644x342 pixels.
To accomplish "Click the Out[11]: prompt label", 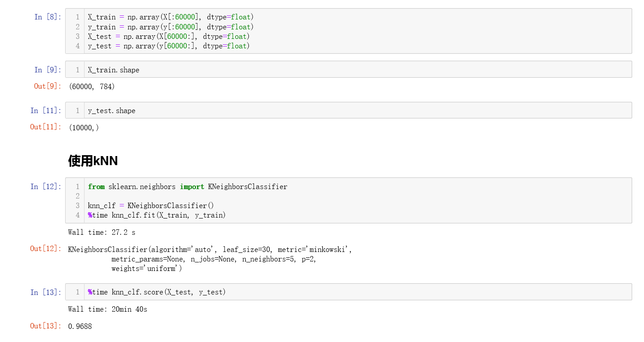I will click(46, 127).
